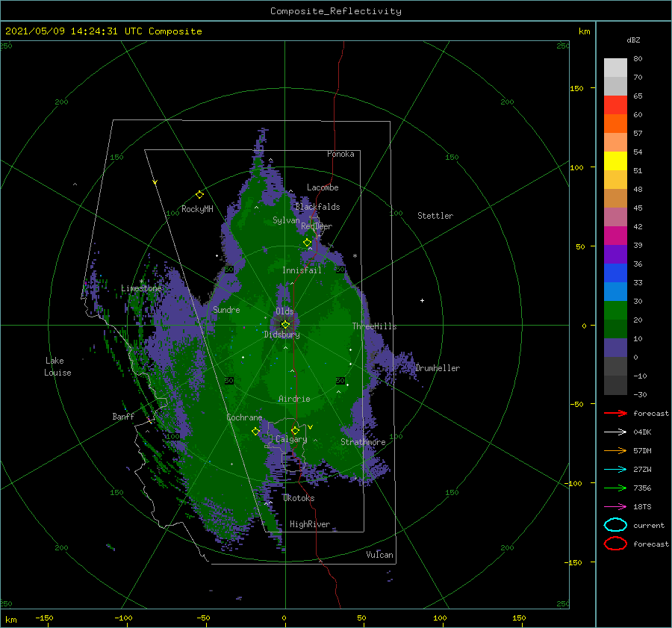The image size is (672, 628).
Task: Click the light green 20 dBZ swatch
Action: click(x=615, y=311)
